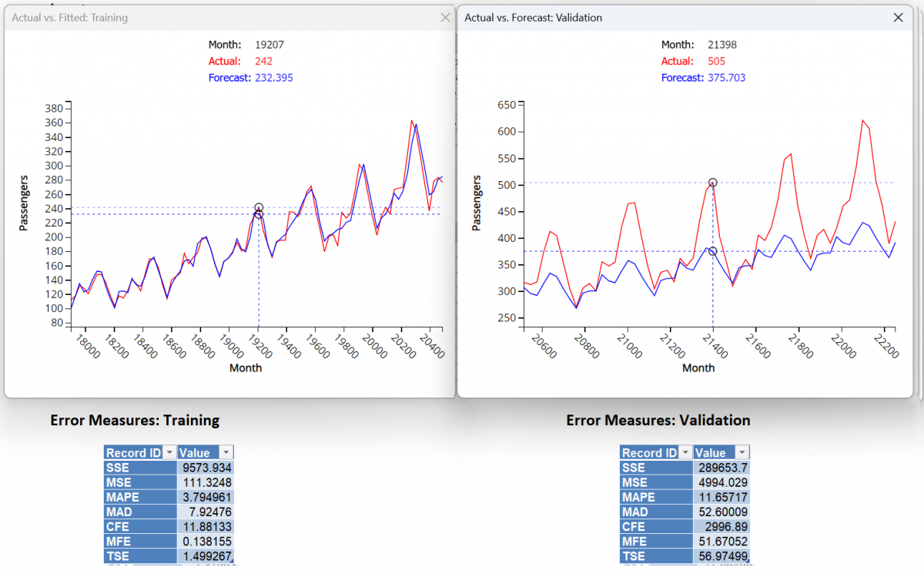
Task: Select the circled Actual point on the Validation chart
Action: pyautogui.click(x=712, y=184)
